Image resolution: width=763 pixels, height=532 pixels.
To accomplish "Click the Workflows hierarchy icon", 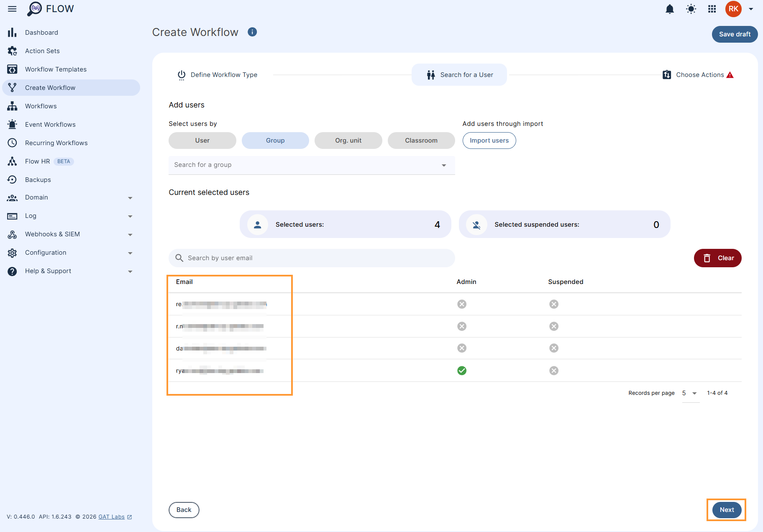I will click(12, 106).
